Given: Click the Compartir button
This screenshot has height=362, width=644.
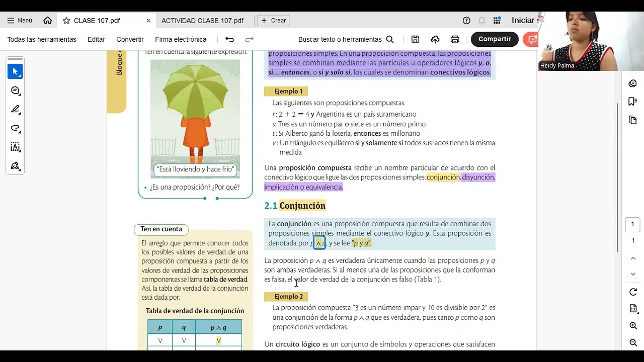Looking at the screenshot, I should [x=495, y=39].
